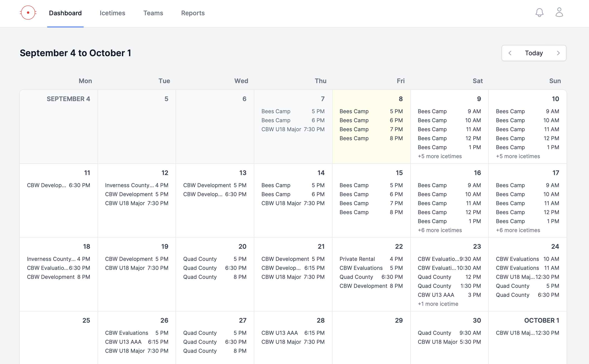Go to previous period with left chevron
589x364 pixels.
click(x=510, y=53)
